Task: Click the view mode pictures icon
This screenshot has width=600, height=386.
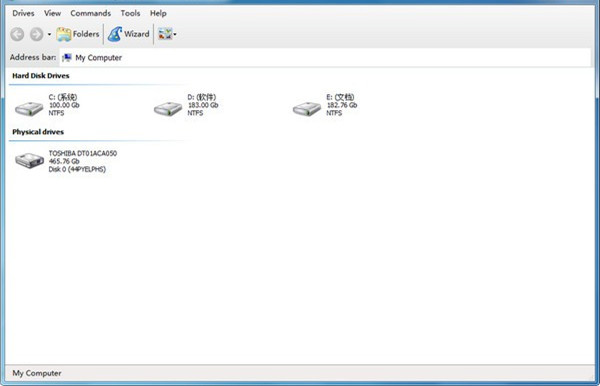Action: 165,34
